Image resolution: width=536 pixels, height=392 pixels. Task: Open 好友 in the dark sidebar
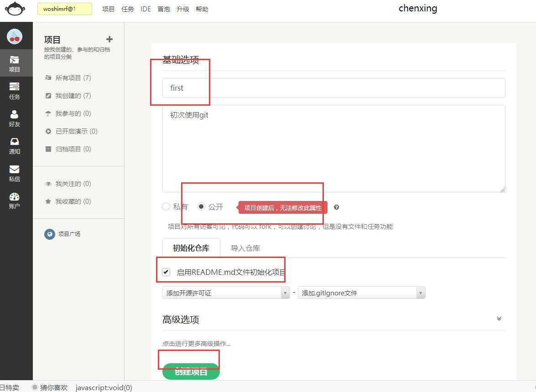(x=14, y=118)
